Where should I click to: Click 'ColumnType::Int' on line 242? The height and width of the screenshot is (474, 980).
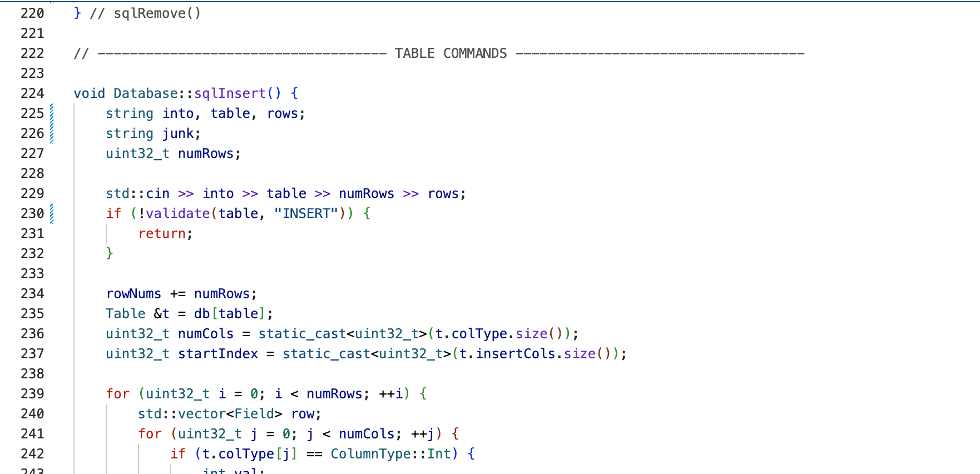[391, 454]
